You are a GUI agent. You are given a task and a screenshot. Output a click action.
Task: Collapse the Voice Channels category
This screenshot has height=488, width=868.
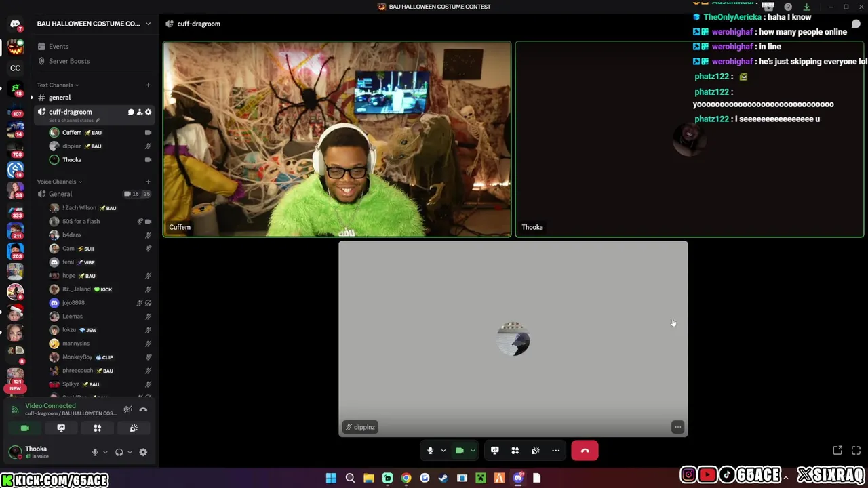click(60, 182)
